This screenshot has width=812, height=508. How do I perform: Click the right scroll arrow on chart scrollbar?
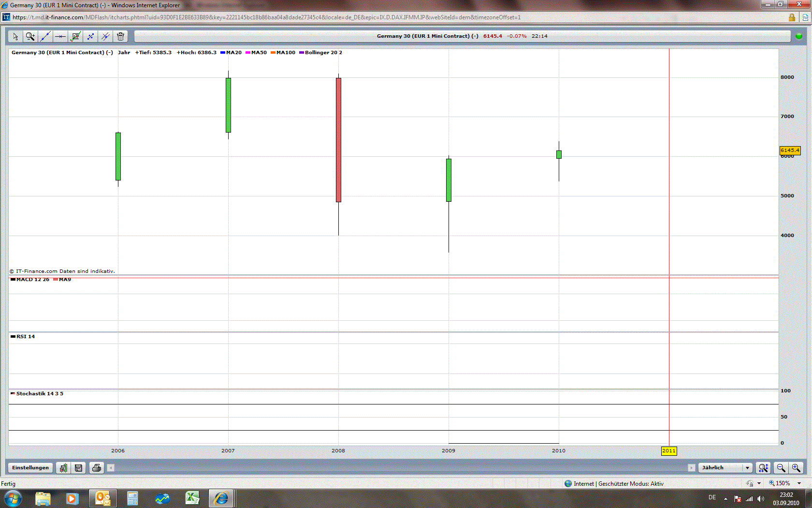coord(691,468)
